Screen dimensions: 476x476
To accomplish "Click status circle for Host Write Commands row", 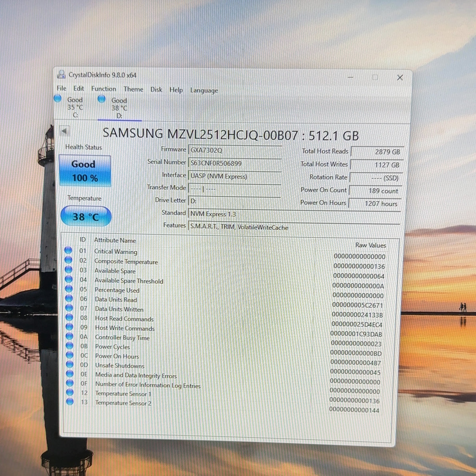I will [x=69, y=326].
